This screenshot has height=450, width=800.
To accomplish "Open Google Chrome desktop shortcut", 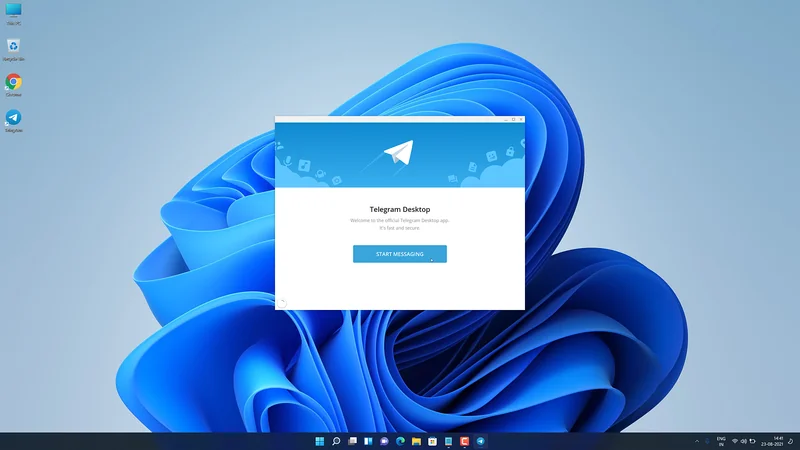I will pyautogui.click(x=14, y=82).
